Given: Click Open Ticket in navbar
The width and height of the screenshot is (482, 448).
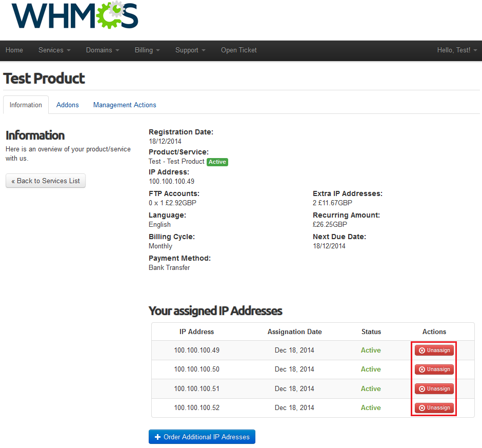Looking at the screenshot, I should pos(239,50).
